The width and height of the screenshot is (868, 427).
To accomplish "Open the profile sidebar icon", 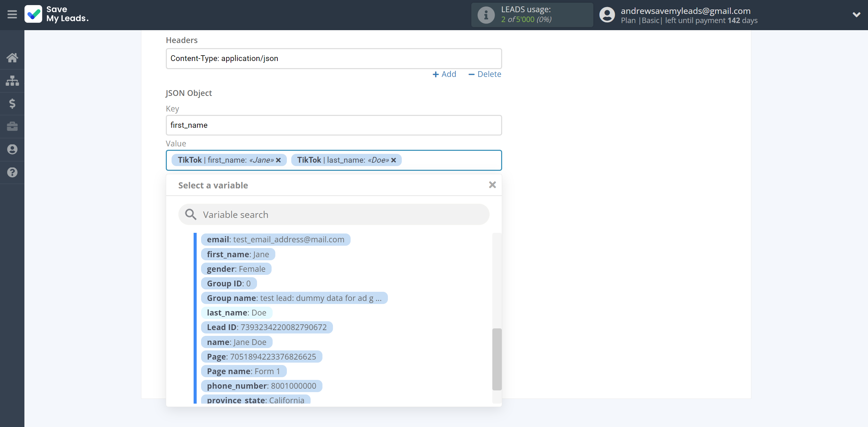I will 12,149.
